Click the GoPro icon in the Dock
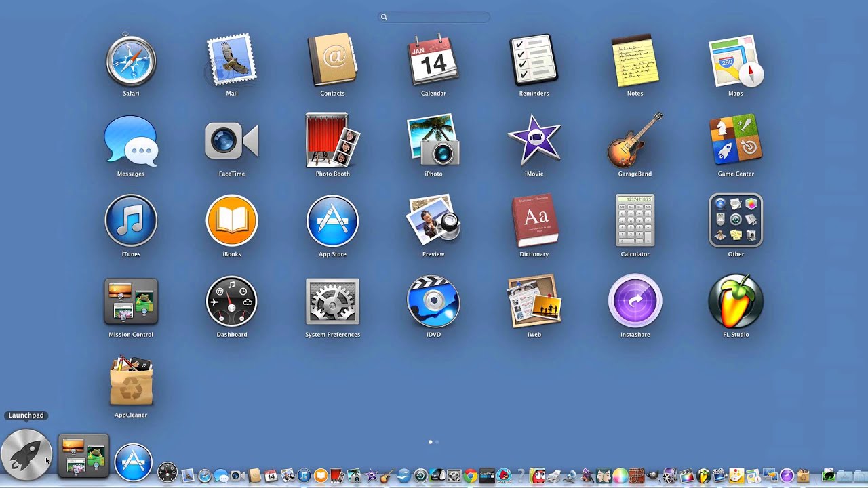The image size is (868, 488). coord(487,476)
